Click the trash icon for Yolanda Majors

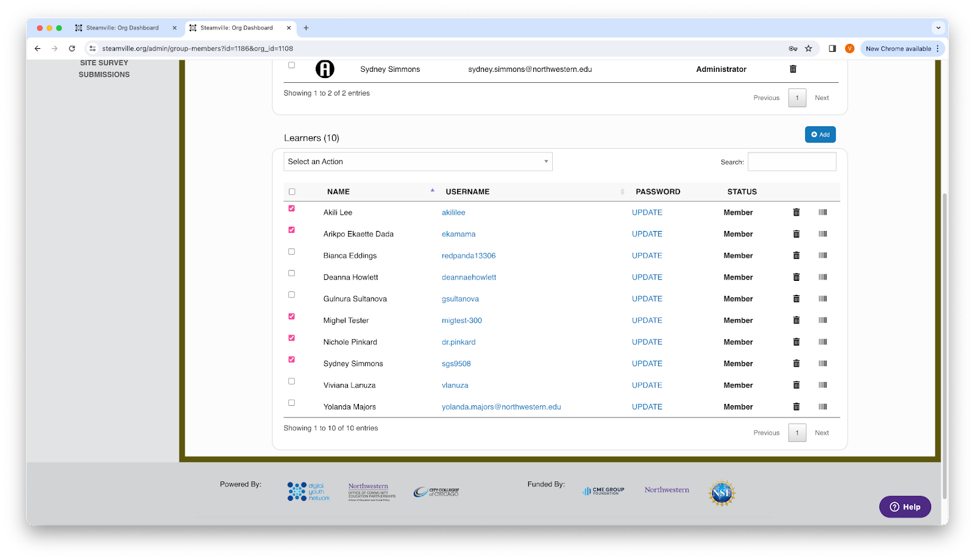pos(796,406)
